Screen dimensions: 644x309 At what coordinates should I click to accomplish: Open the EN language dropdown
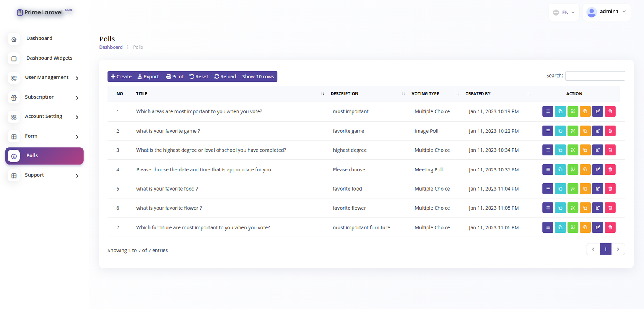coord(564,12)
